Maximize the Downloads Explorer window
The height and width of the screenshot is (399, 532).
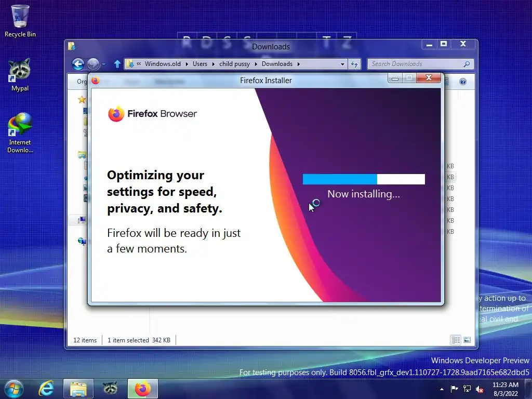[x=444, y=44]
